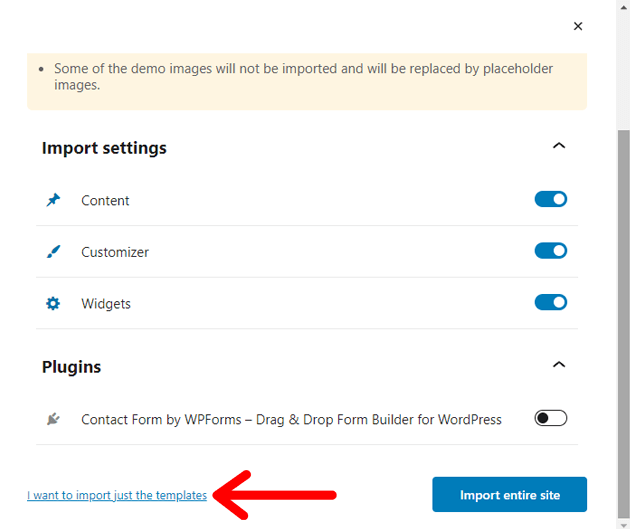Click the Plugins heading
Screen dimensions: 630x529
(x=72, y=367)
